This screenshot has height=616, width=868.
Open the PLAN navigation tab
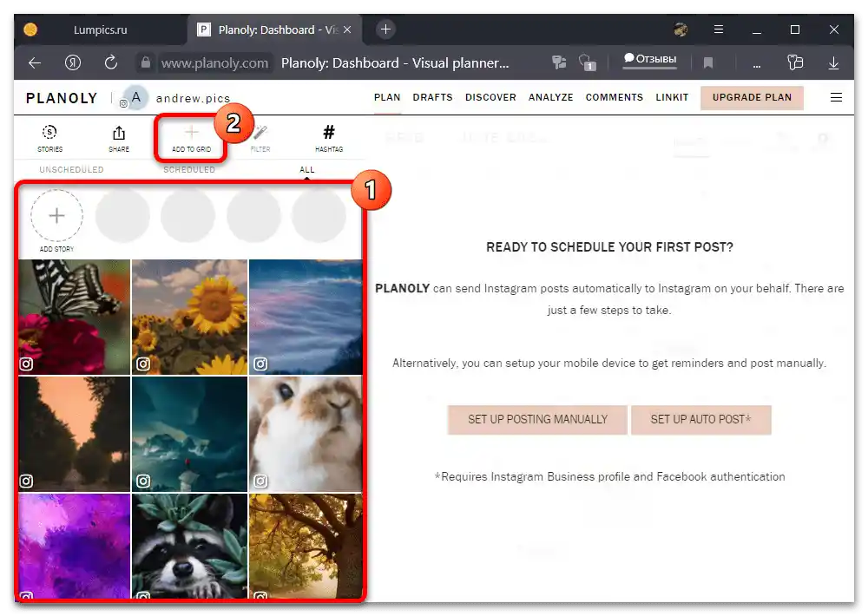(x=387, y=97)
